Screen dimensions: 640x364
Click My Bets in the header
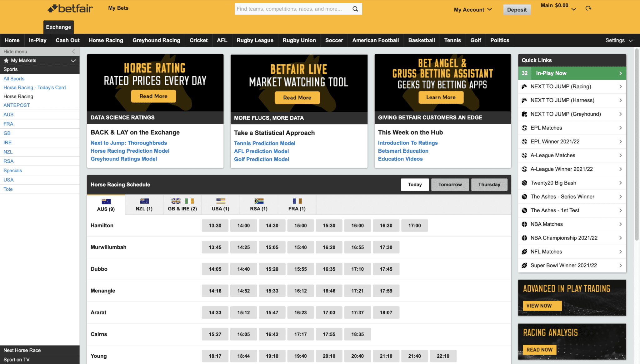point(118,8)
